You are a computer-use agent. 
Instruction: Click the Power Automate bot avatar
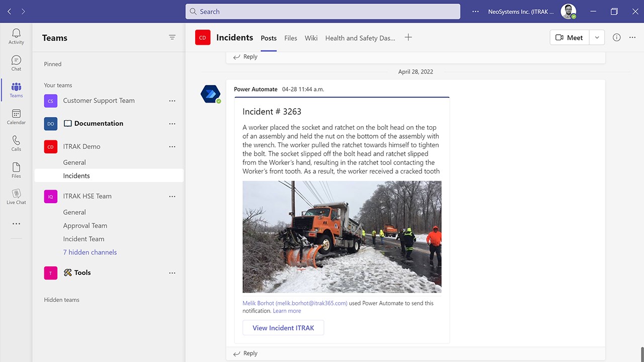pos(210,94)
